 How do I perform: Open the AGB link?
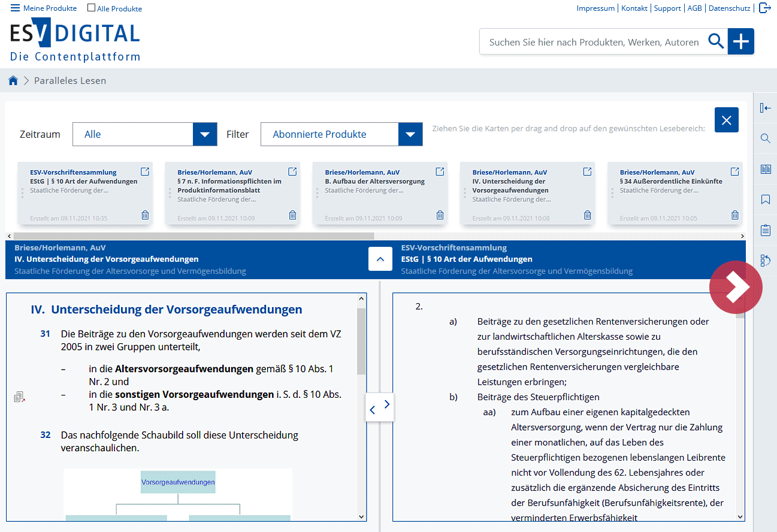pos(694,8)
